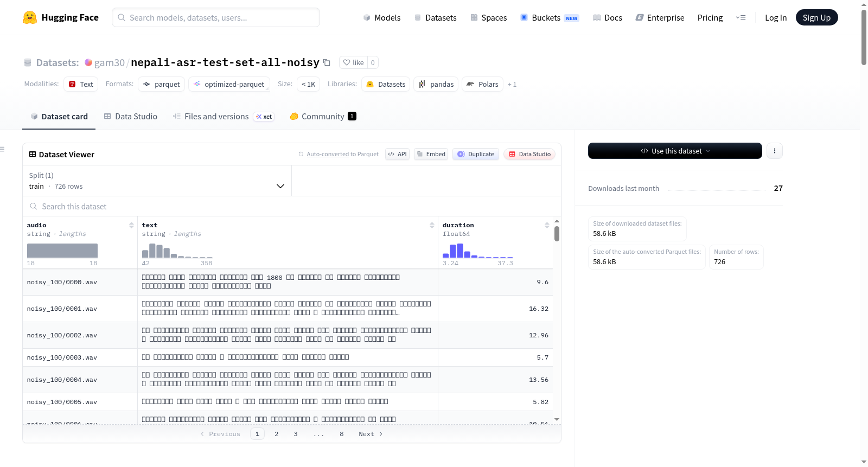Click the gam30 user avatar icon
The image size is (868, 467).
88,62
